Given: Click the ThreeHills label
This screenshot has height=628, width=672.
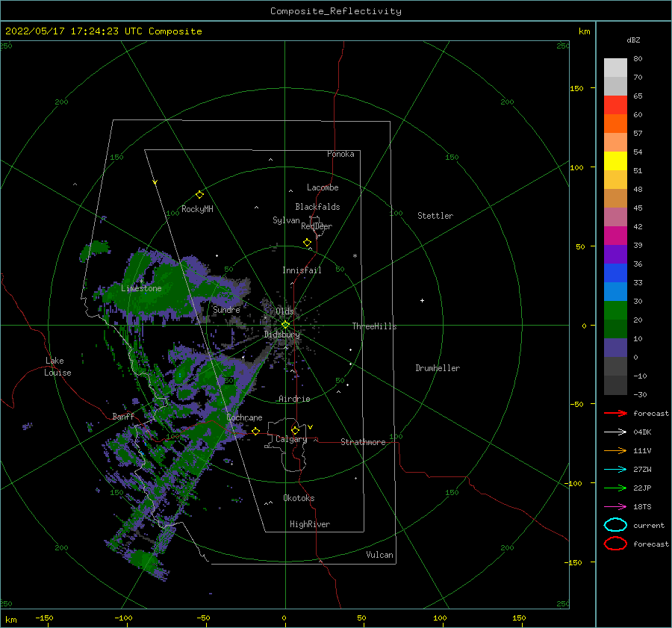Looking at the screenshot, I should (x=375, y=326).
